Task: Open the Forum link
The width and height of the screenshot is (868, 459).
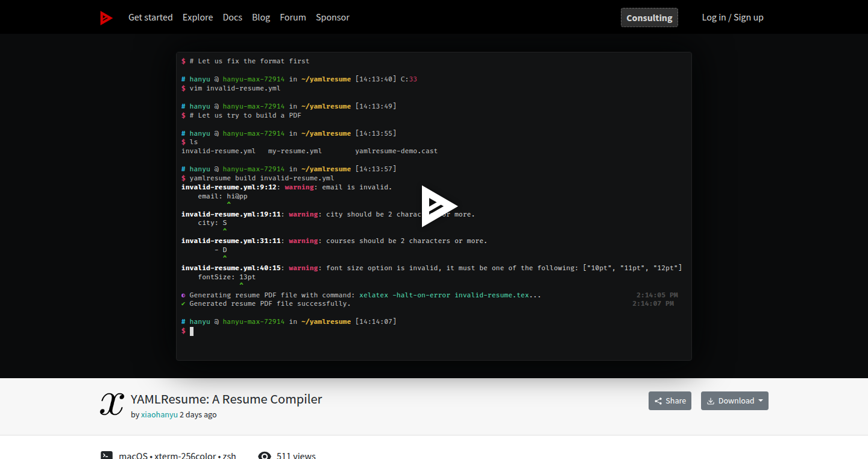Action: (293, 17)
